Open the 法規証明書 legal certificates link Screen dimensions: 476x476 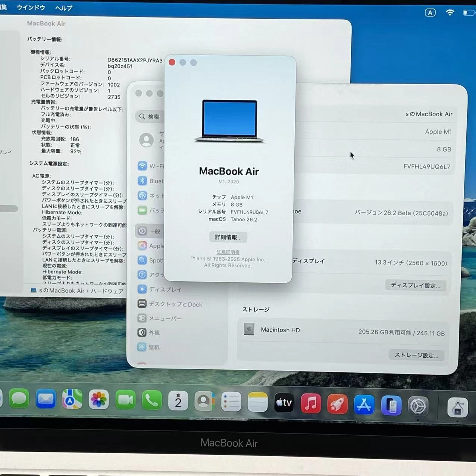coord(228,252)
